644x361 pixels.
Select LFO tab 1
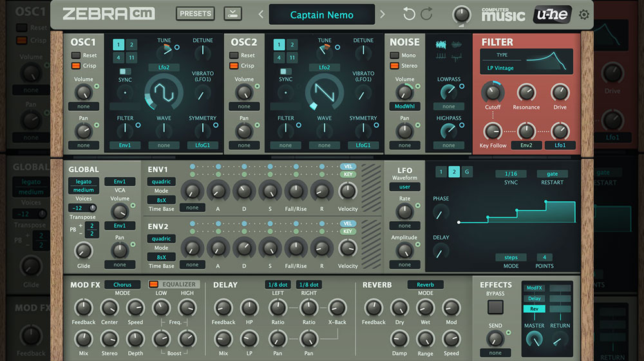tap(441, 172)
